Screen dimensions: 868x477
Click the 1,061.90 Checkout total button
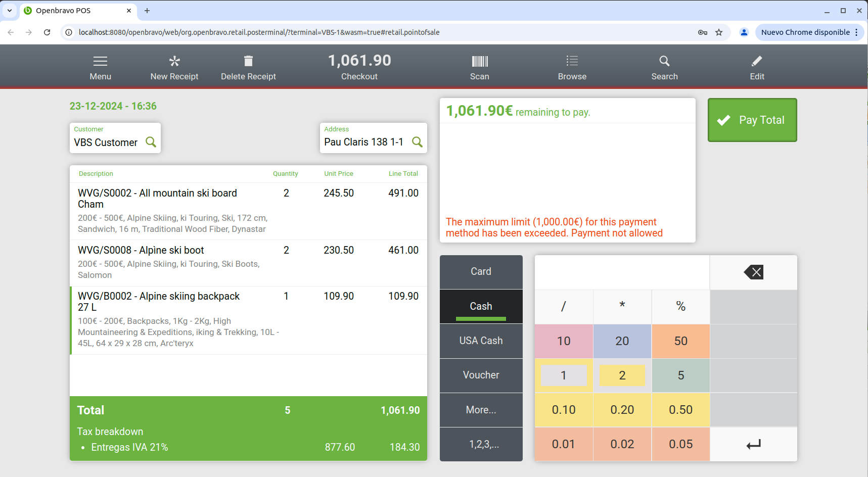pos(359,67)
